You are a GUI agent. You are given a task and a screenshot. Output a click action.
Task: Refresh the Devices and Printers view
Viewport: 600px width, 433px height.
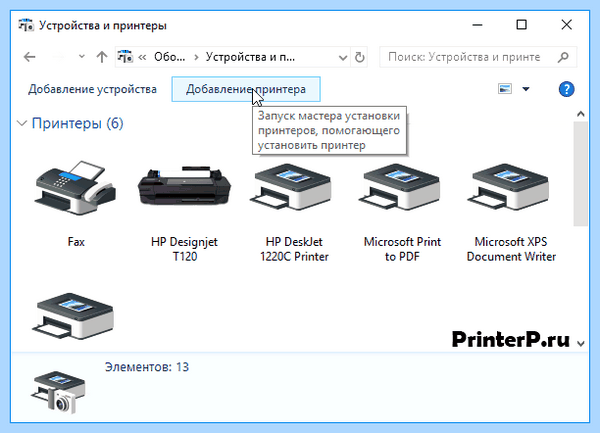pos(359,57)
